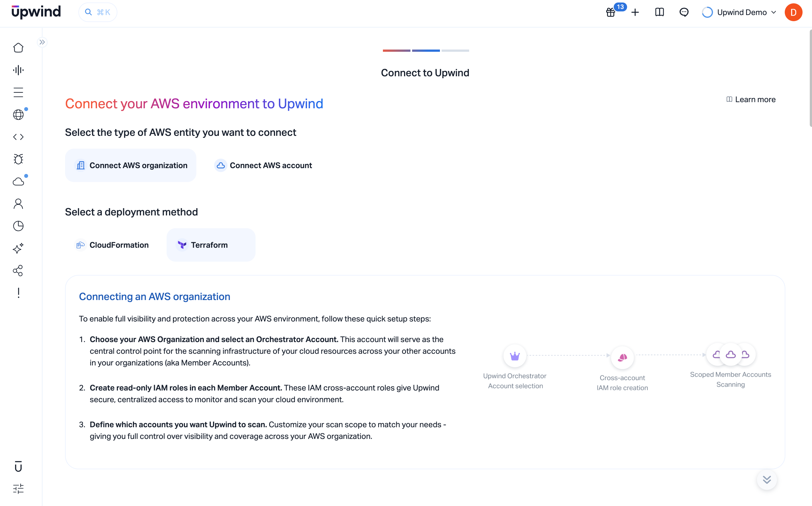Click the scroll-down double chevron button
Screen dimensions: 812x506
[767, 480]
